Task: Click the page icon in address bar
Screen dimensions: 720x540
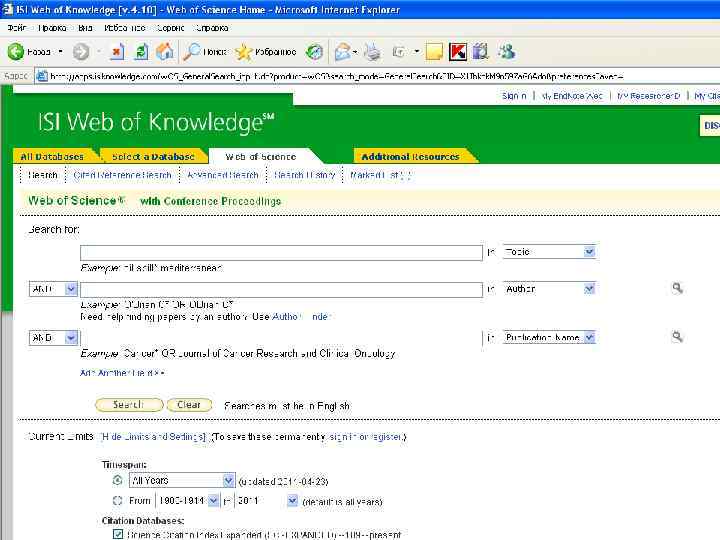Action: click(x=42, y=76)
